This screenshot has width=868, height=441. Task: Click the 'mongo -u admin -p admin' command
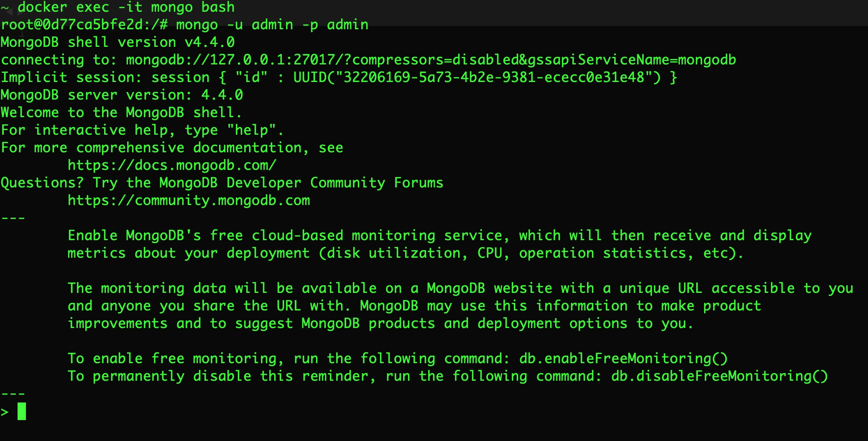[x=272, y=25]
